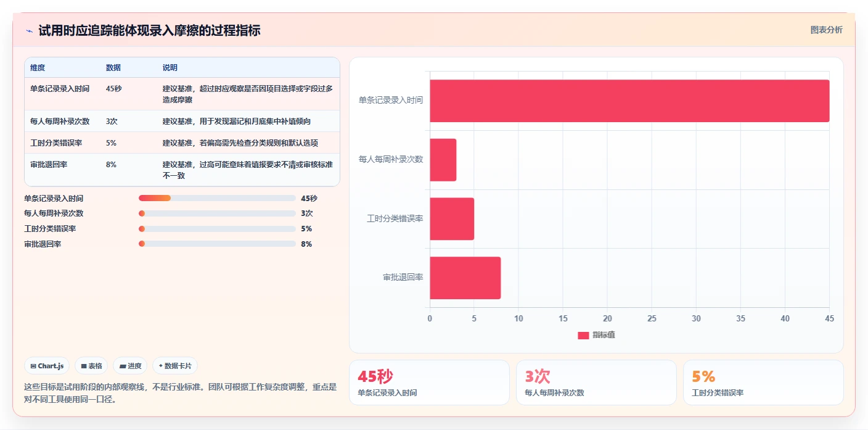This screenshot has height=430, width=868.
Task: Click the 工时分类错误率 table cell
Action: click(56, 143)
